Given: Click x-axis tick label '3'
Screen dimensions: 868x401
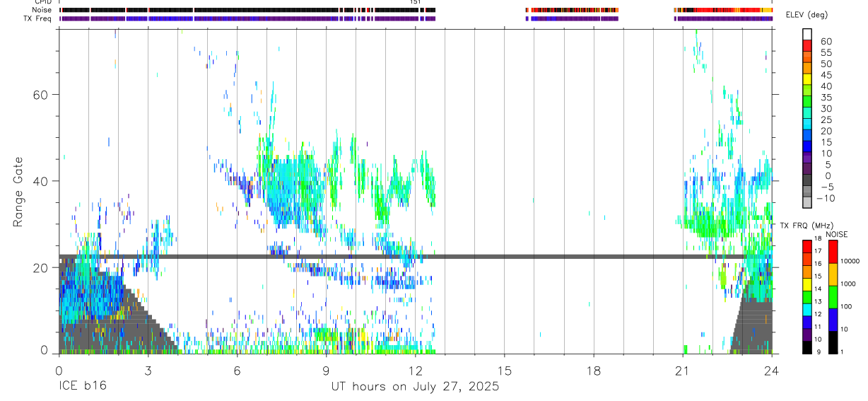Looking at the screenshot, I should click(148, 371).
